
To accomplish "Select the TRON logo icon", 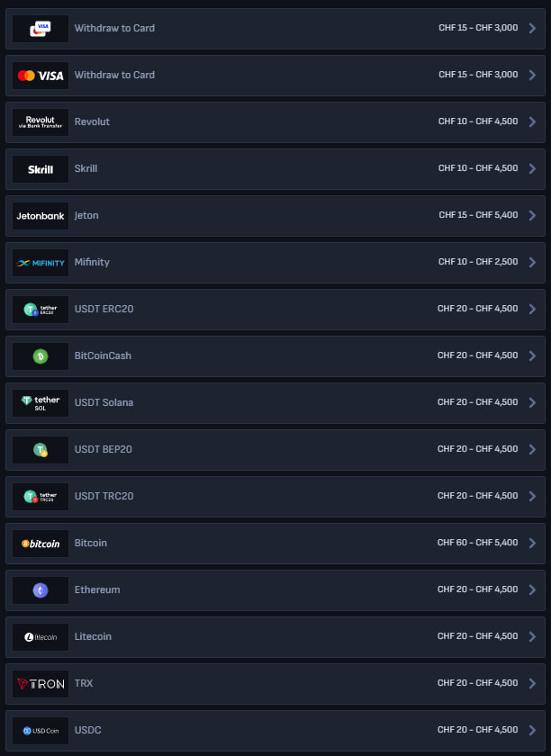I will pos(41,684).
